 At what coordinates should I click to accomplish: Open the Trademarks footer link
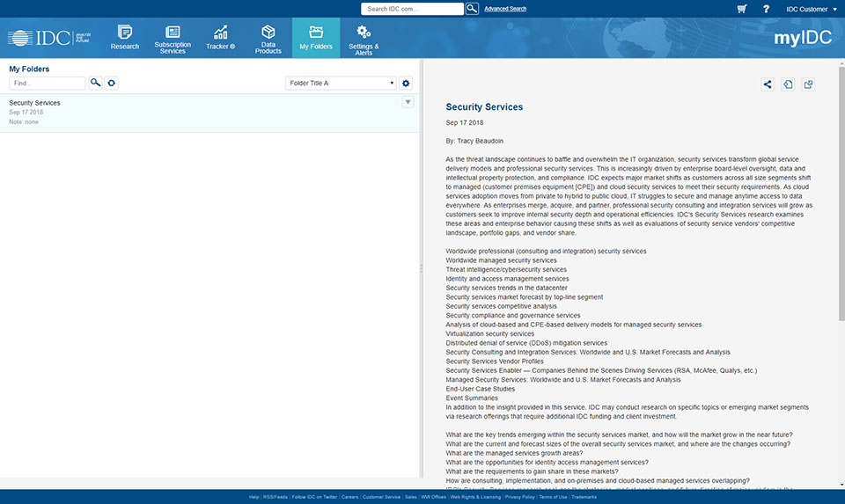click(584, 497)
